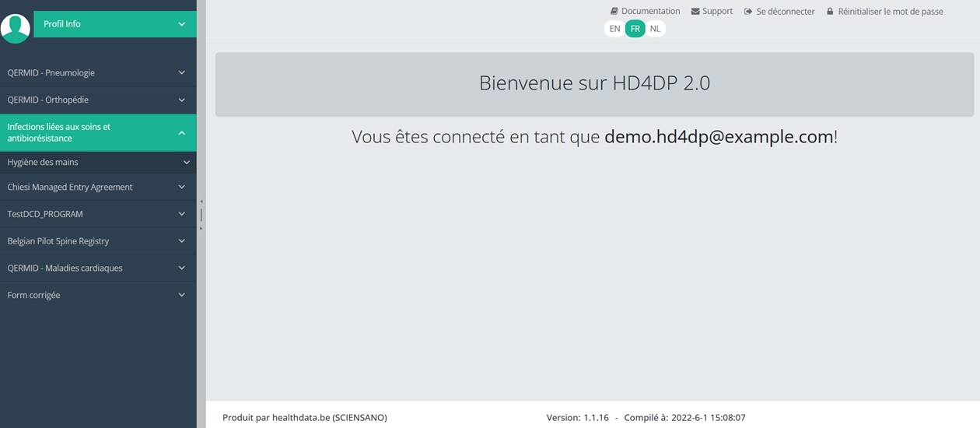Expand QERMID - Pneumologie chevron
This screenshot has width=980, height=428.
[x=182, y=73]
